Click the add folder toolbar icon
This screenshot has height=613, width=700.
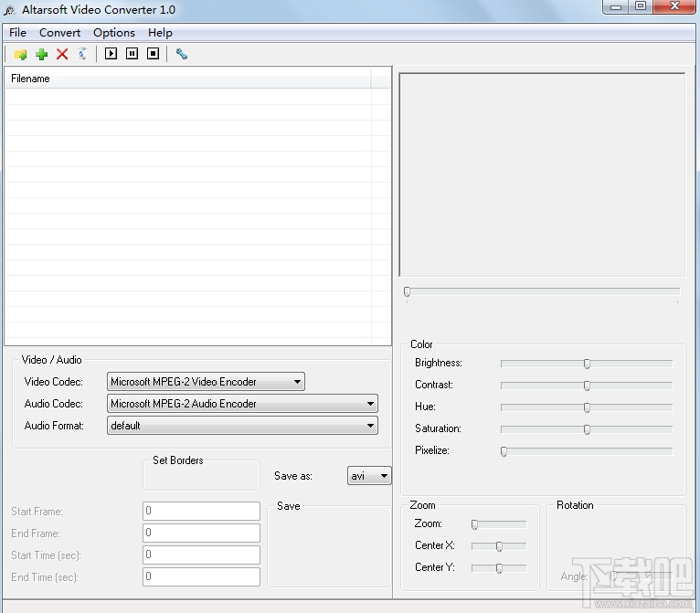pos(20,55)
